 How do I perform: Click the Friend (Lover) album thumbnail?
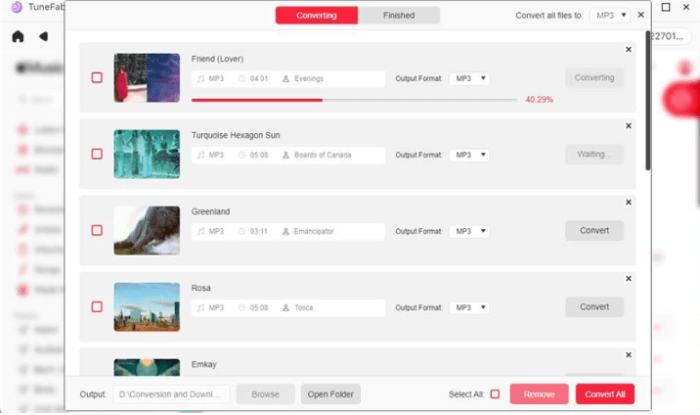[147, 78]
